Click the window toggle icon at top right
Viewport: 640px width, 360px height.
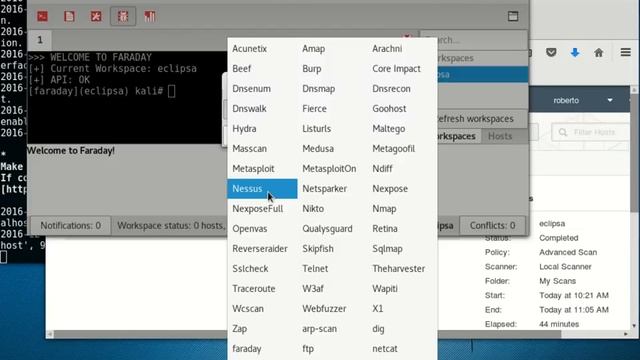513,16
